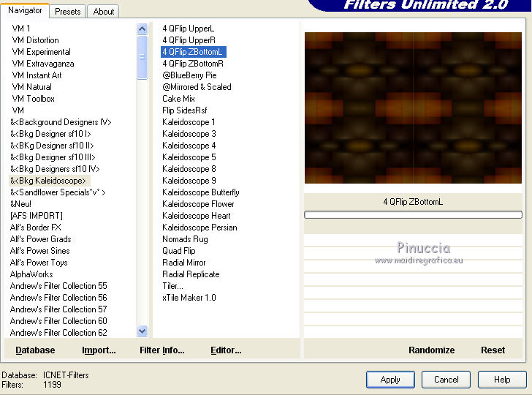Click Import...

(99, 350)
